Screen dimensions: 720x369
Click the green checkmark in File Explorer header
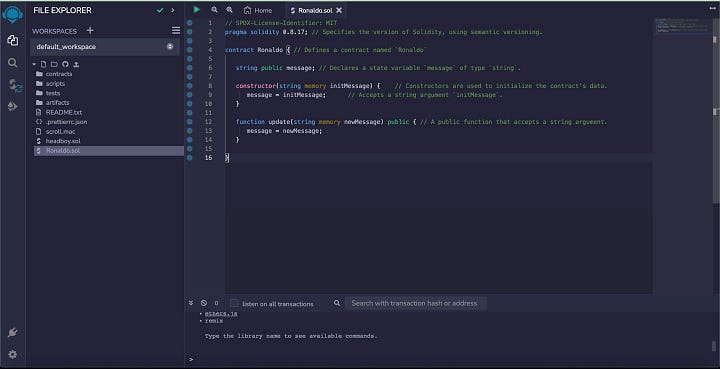click(160, 10)
